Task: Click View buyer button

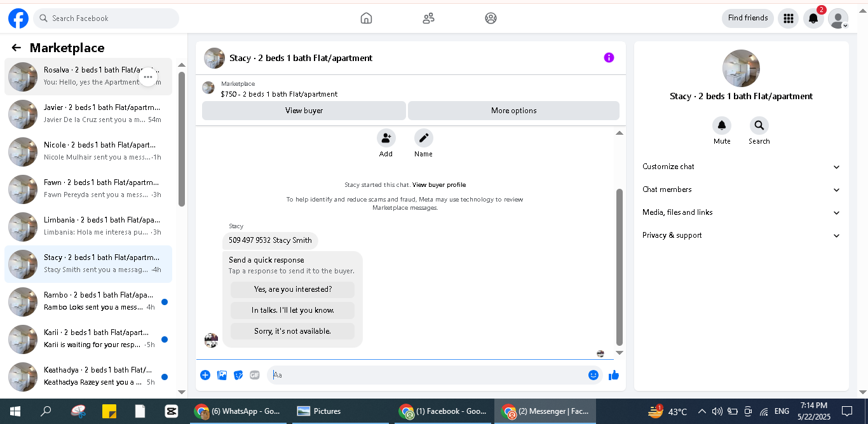Action: pyautogui.click(x=304, y=111)
